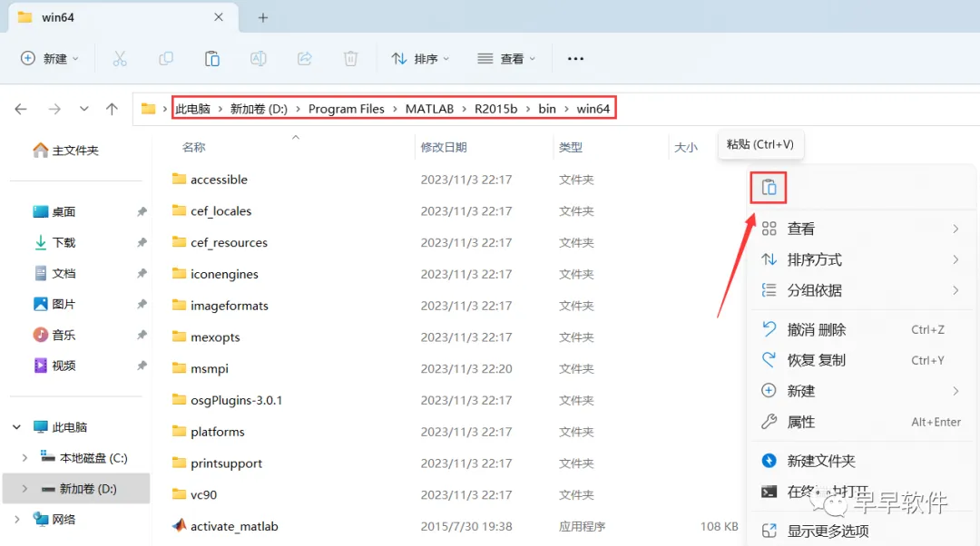Click the Rename icon in toolbar
This screenshot has height=546, width=980.
coord(258,59)
